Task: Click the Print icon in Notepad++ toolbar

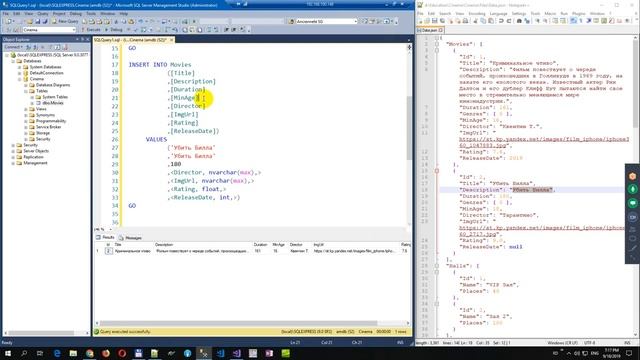Action: (x=465, y=21)
